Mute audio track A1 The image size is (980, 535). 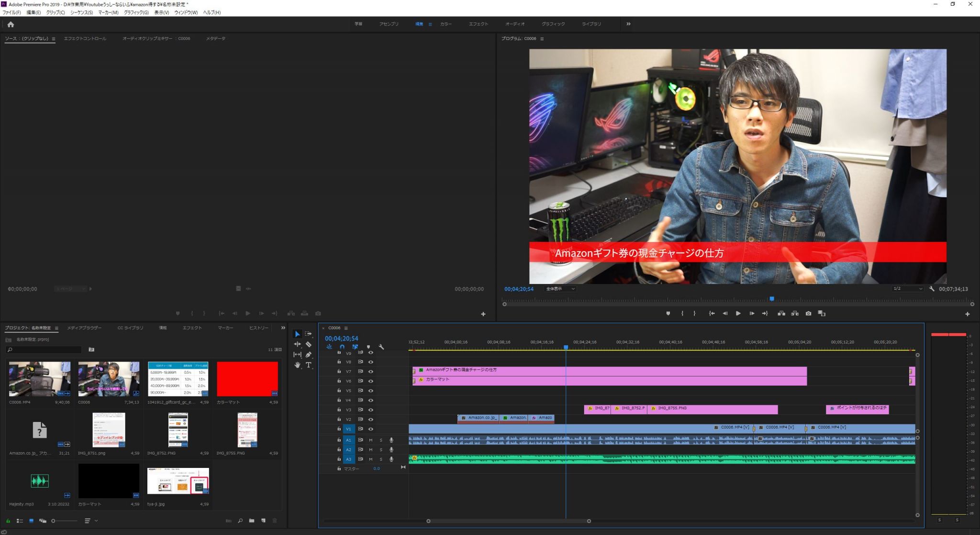coord(370,440)
